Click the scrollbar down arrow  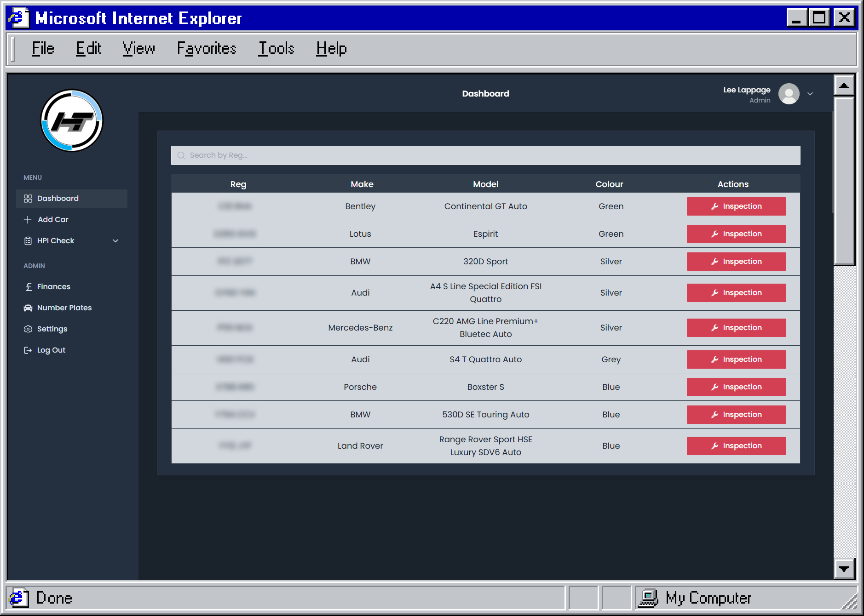tap(844, 569)
